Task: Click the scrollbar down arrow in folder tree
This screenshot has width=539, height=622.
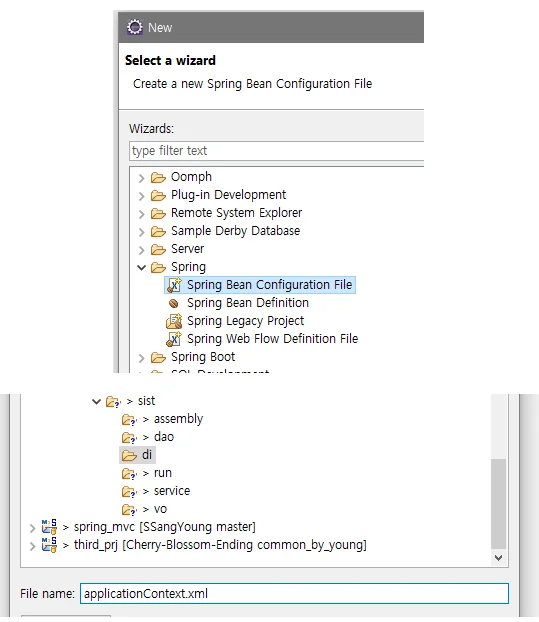Action: (x=499, y=558)
